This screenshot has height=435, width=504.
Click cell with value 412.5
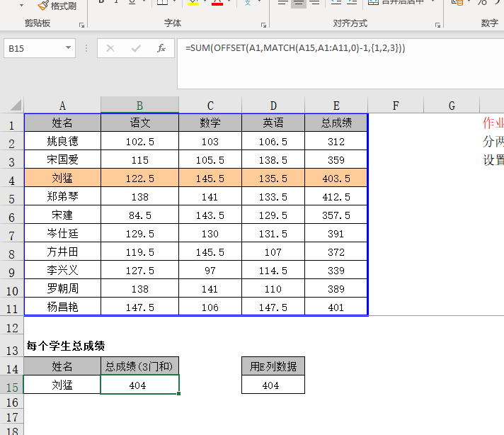click(x=336, y=196)
